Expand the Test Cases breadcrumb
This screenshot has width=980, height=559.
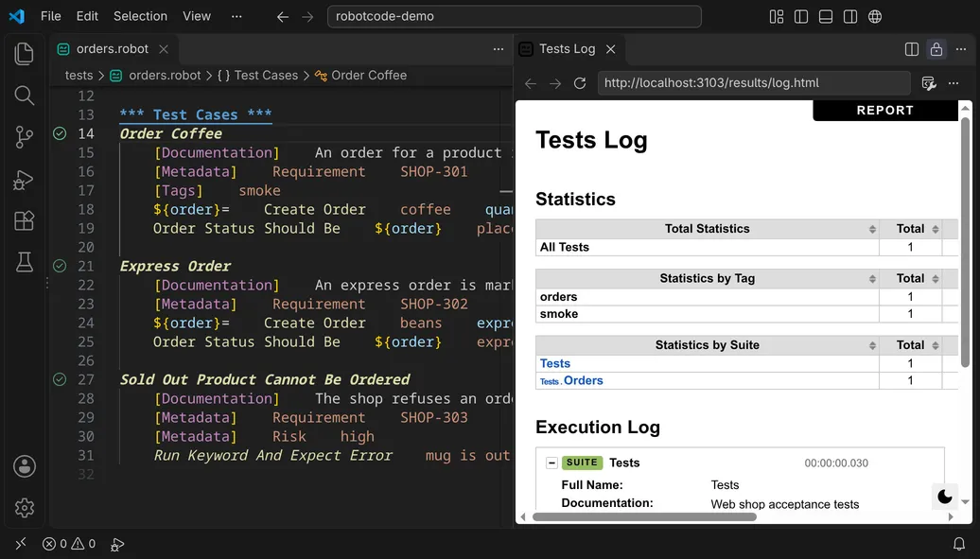(x=257, y=75)
